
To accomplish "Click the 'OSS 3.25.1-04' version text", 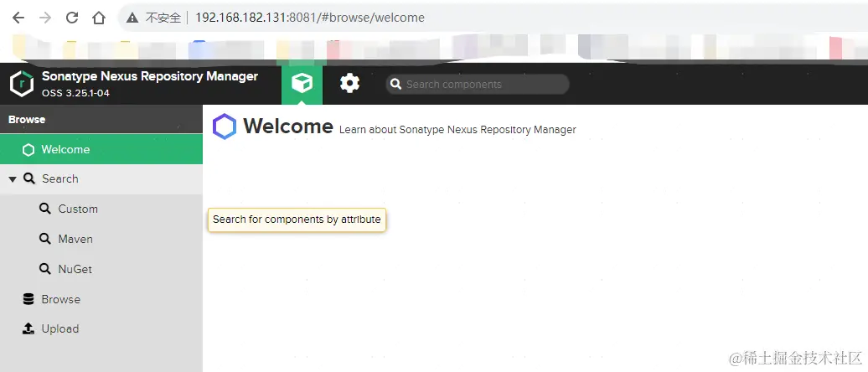I will (76, 93).
